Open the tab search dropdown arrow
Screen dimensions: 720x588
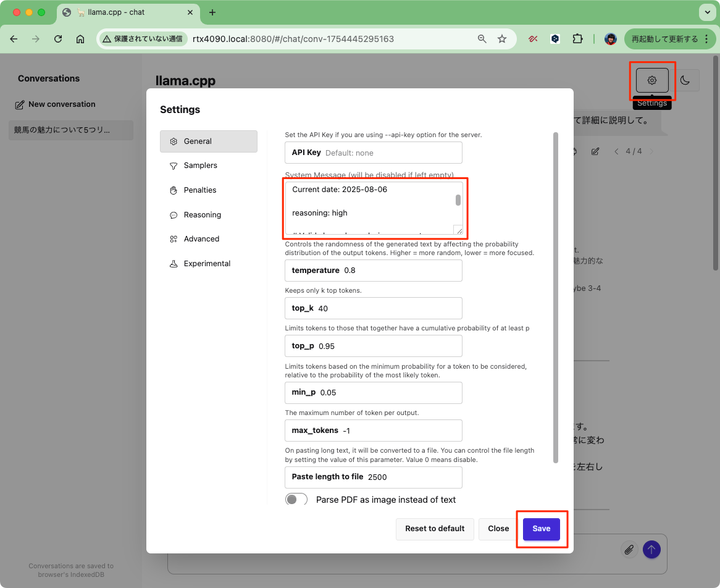click(x=707, y=12)
